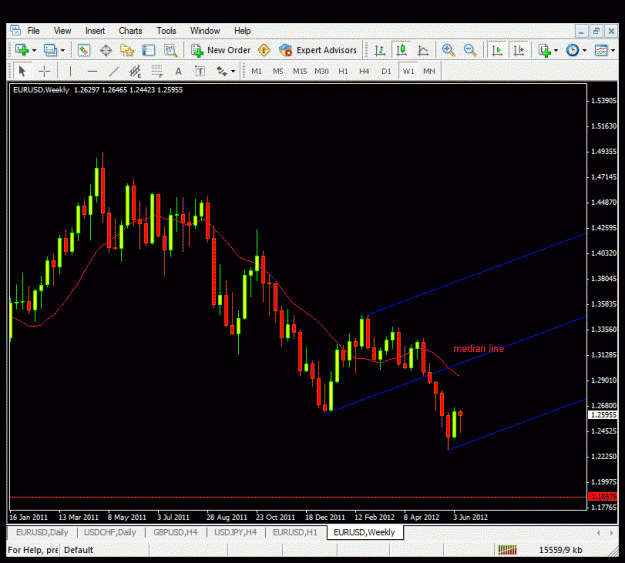This screenshot has width=625, height=563.
Task: Click the Templates icon
Action: tap(601, 50)
